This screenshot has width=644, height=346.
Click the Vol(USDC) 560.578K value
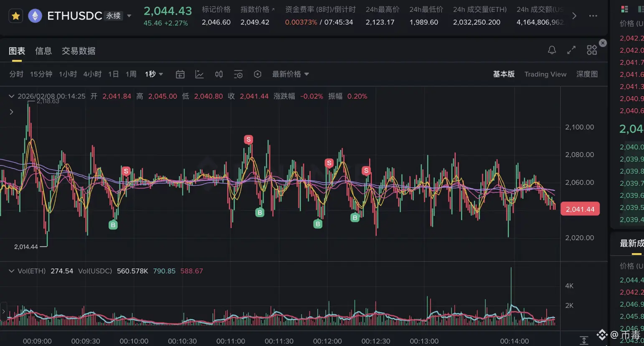132,271
